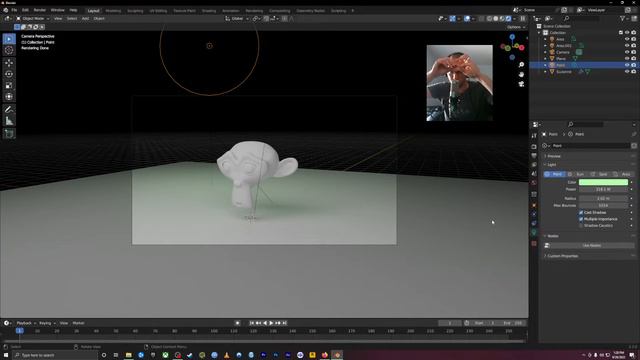Click the navigation orientation gizmo
This screenshot has height=360, width=640.
pyautogui.click(x=512, y=47)
